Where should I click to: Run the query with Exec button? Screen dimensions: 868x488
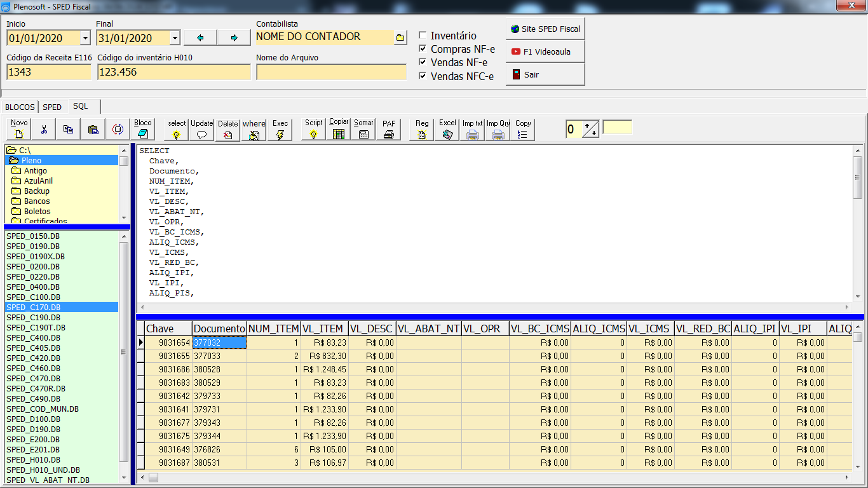(280, 129)
